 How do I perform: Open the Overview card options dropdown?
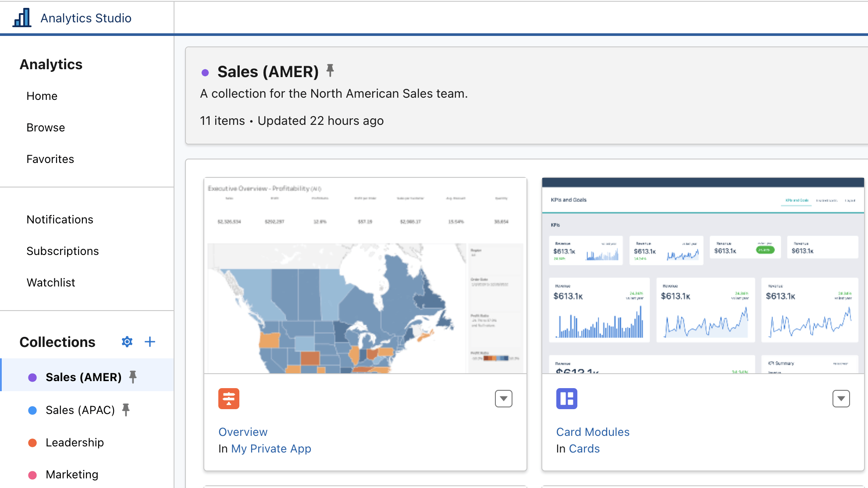pyautogui.click(x=503, y=398)
